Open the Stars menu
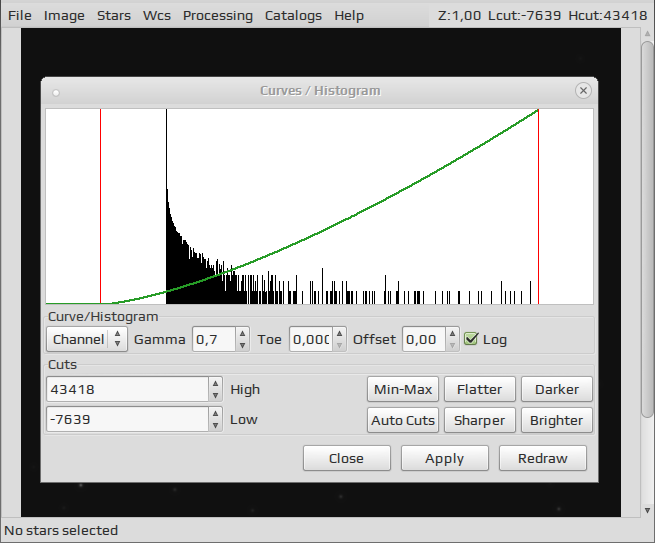Screen dimensions: 655x543 tap(114, 15)
